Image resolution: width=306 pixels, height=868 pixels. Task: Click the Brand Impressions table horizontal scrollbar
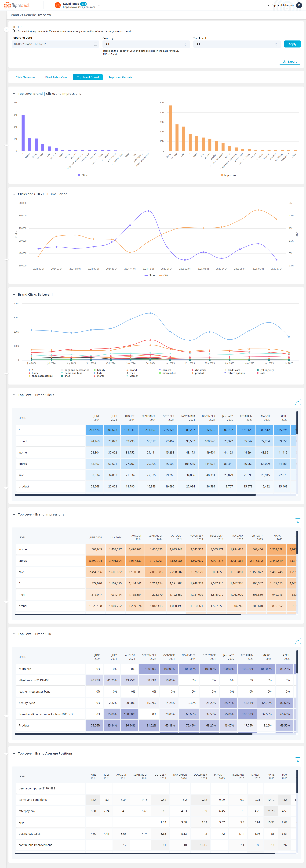tap(128, 615)
